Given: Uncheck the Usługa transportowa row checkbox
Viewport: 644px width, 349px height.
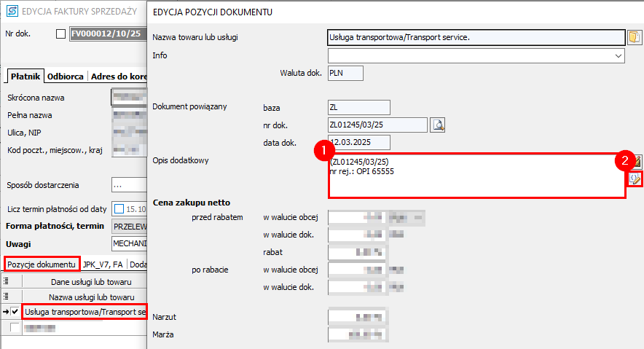Looking at the screenshot, I should (x=15, y=313).
